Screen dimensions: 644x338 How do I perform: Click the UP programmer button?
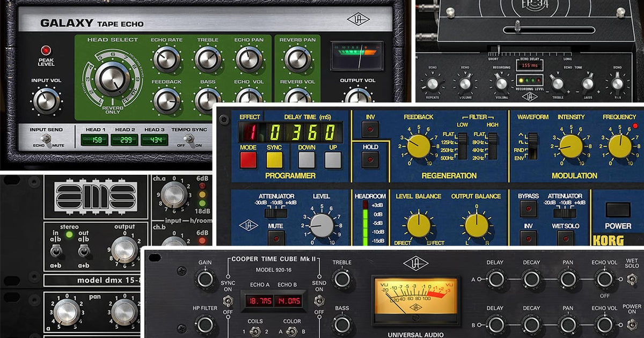click(333, 160)
